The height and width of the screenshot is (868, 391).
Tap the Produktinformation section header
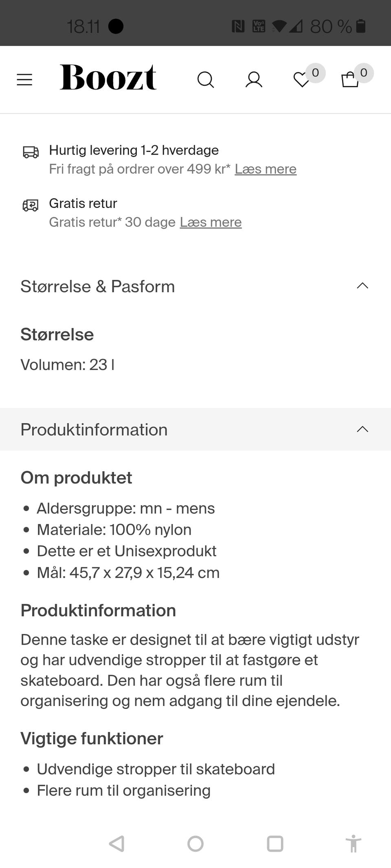94,430
